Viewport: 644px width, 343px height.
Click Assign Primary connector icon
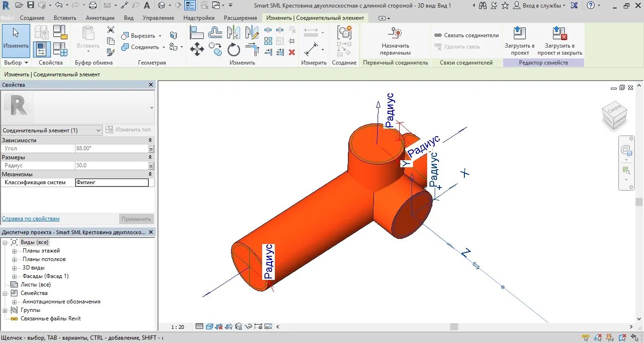[396, 41]
